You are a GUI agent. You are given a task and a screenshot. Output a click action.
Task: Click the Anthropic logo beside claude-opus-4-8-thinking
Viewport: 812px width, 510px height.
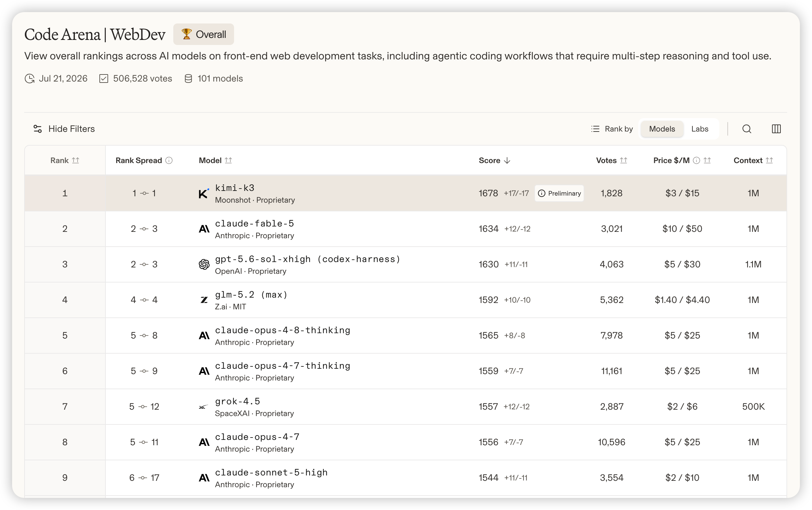click(x=204, y=336)
